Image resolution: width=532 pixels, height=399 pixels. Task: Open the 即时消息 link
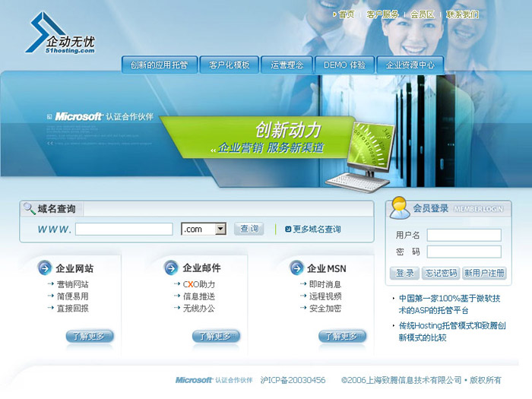pos(325,284)
